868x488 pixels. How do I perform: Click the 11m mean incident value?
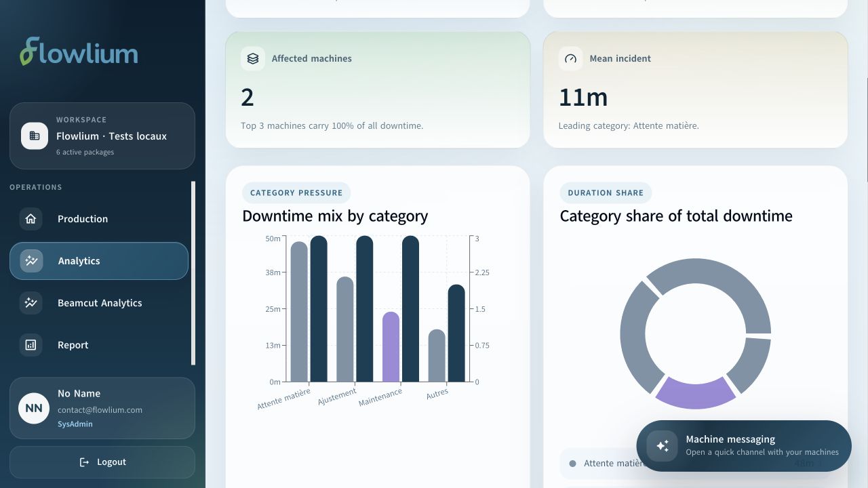[x=583, y=98]
